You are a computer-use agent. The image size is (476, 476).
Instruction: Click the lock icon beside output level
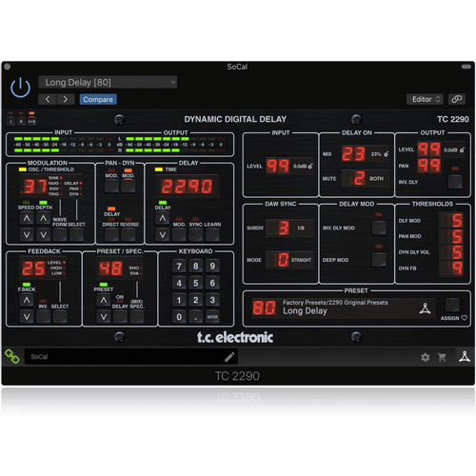click(x=462, y=149)
